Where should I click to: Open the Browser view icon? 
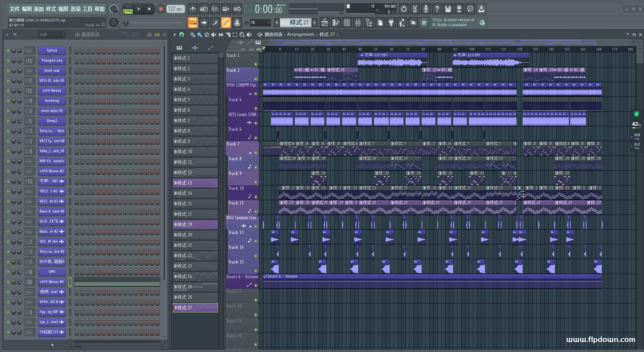tap(369, 23)
